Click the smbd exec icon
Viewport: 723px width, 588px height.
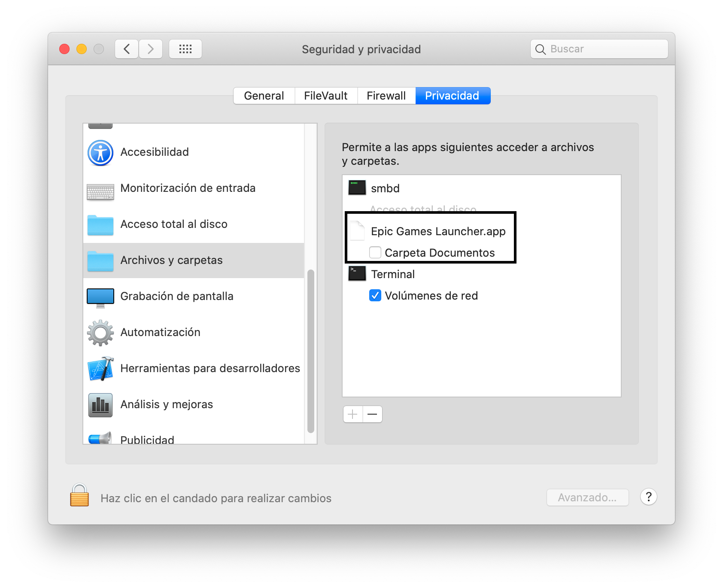[357, 188]
